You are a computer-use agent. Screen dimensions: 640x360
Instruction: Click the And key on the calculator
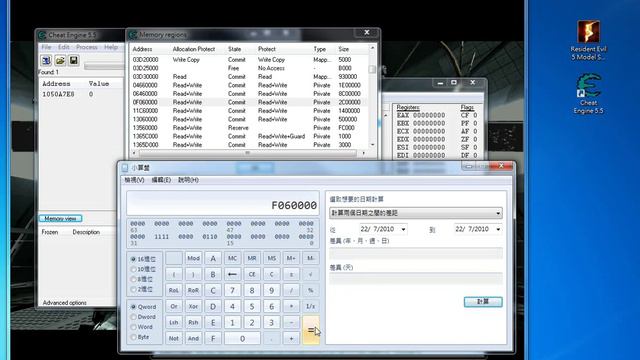(x=193, y=338)
